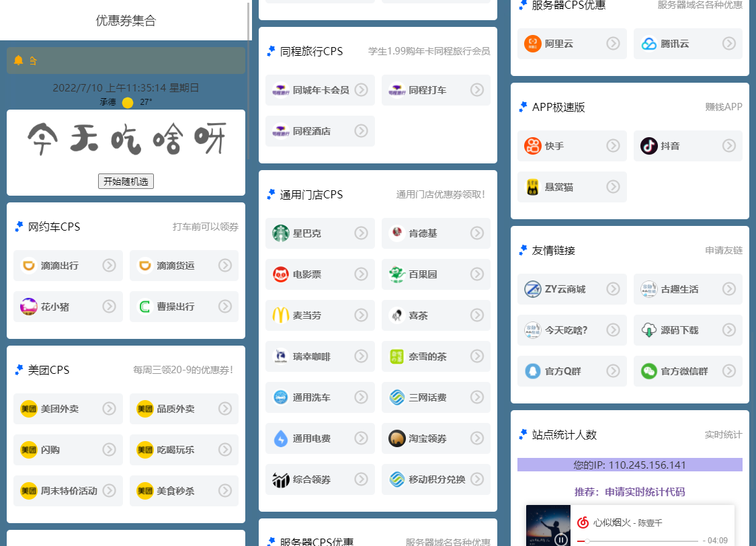756x546 pixels.
Task: Click the 花小猪 avatar icon
Action: coord(29,306)
